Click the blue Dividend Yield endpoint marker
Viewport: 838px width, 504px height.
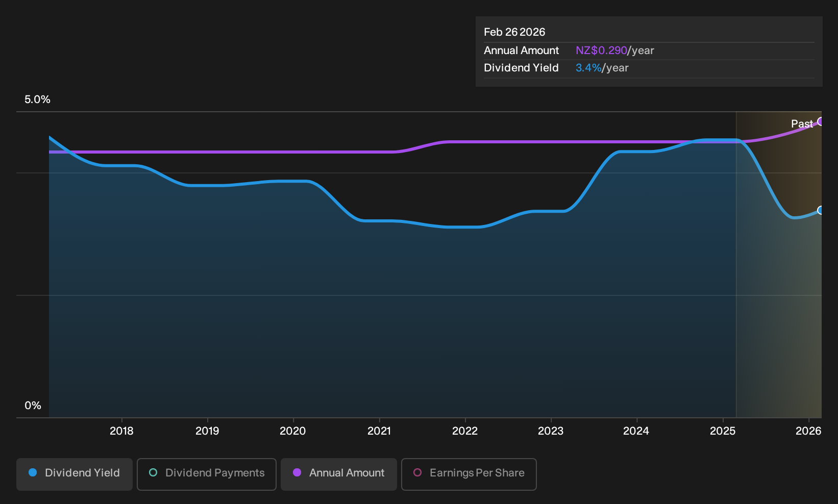click(821, 210)
